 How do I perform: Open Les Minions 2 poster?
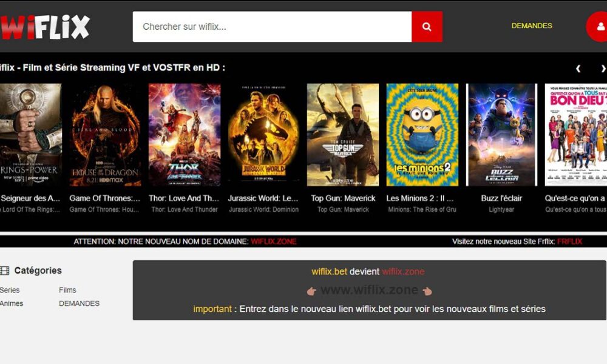point(422,135)
